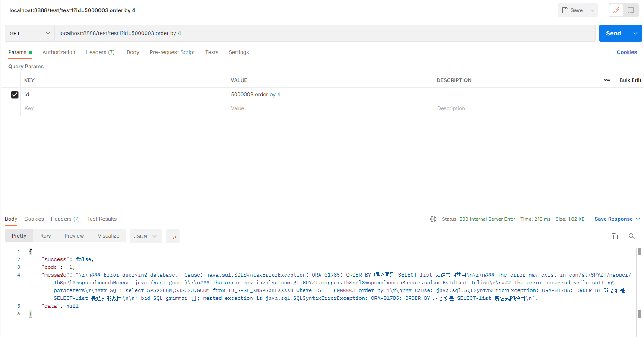
Task: Uncheck the id parameter checkbox
Action: tap(15, 95)
